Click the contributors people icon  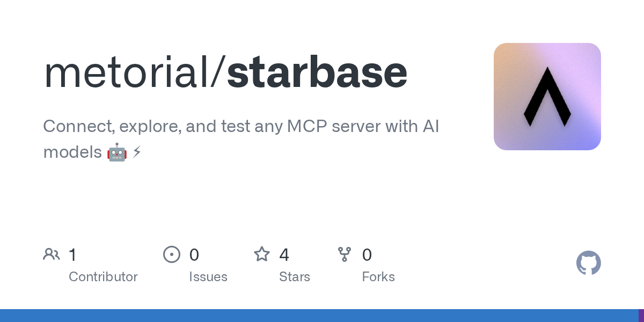[x=52, y=254]
